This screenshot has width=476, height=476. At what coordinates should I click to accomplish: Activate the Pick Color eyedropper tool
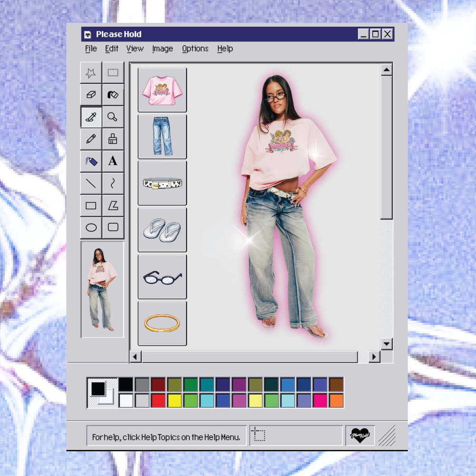coord(91,117)
